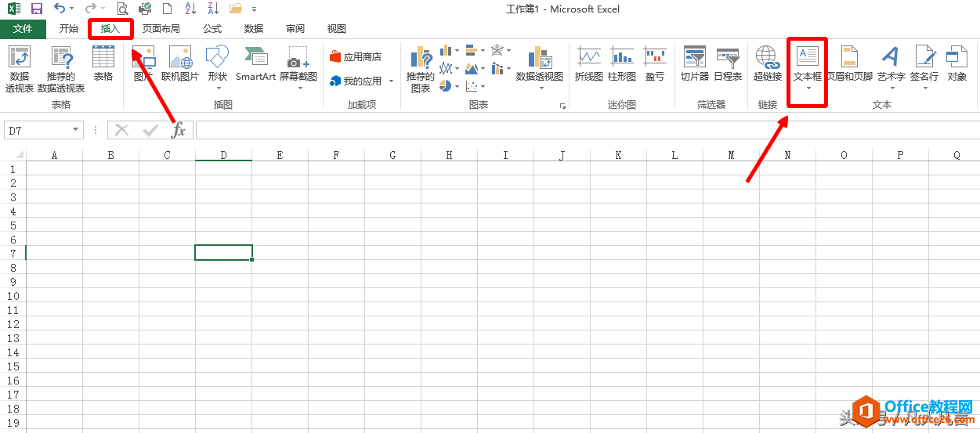Viewport: 980px width, 433px height.
Task: Open 应用商店 app store
Action: pos(356,57)
